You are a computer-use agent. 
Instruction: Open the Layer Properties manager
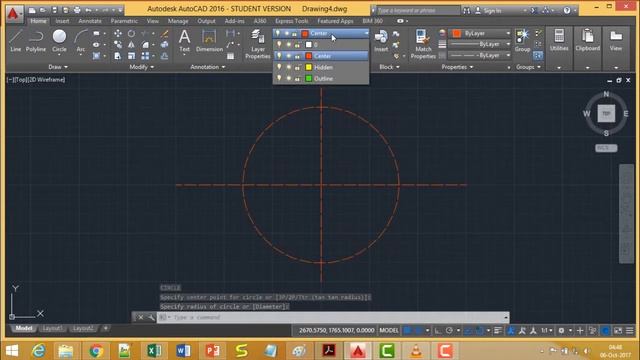(258, 44)
